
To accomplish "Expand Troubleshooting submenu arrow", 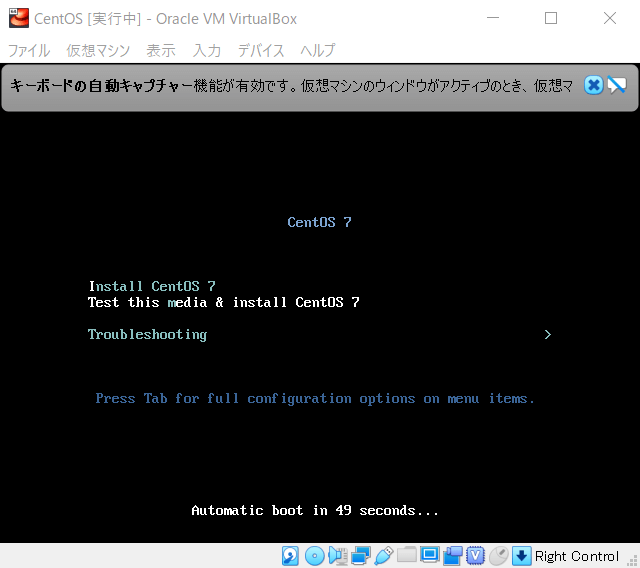I will [548, 335].
